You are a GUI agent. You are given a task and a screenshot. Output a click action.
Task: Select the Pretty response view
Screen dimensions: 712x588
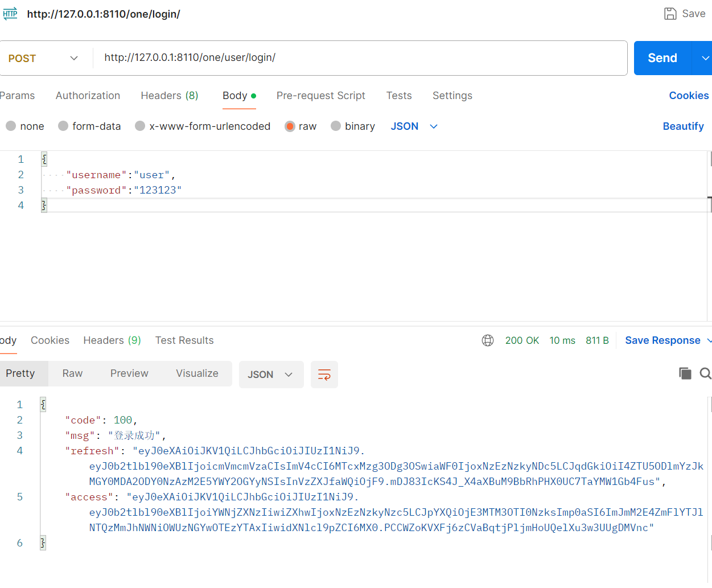(x=20, y=373)
